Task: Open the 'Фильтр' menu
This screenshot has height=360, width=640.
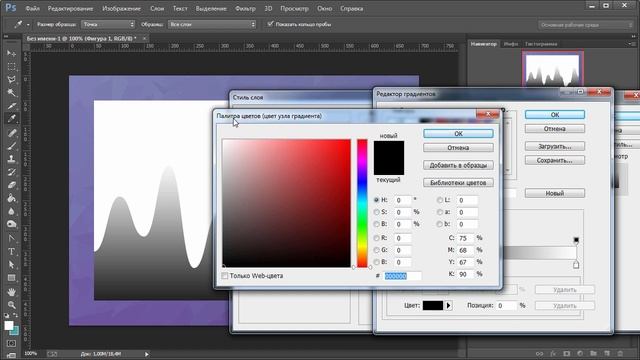Action: [x=245, y=8]
